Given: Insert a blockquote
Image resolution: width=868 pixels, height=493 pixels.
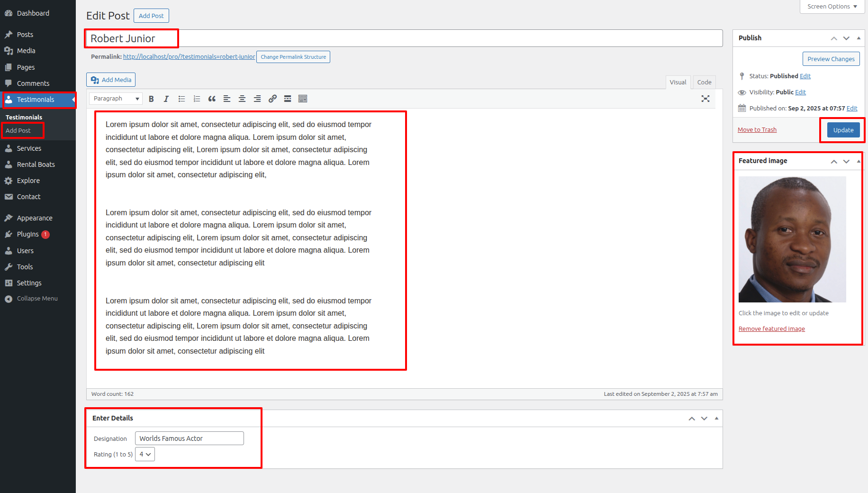Looking at the screenshot, I should pyautogui.click(x=212, y=99).
